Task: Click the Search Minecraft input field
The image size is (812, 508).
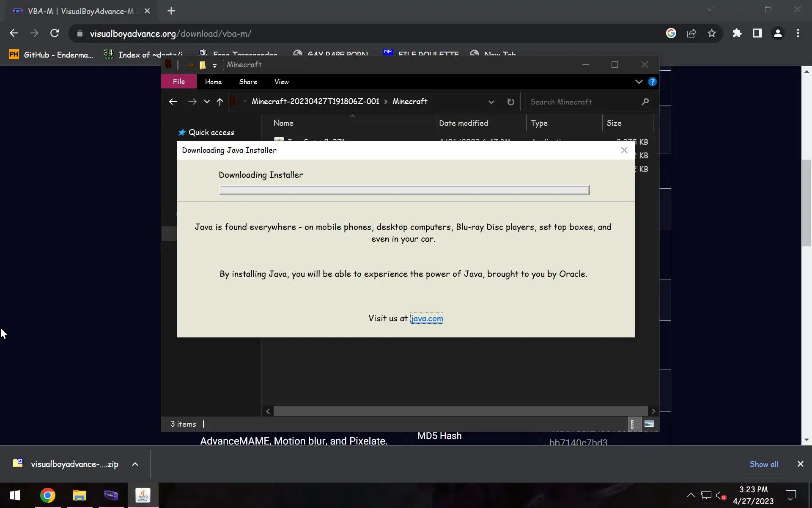Action: click(584, 102)
